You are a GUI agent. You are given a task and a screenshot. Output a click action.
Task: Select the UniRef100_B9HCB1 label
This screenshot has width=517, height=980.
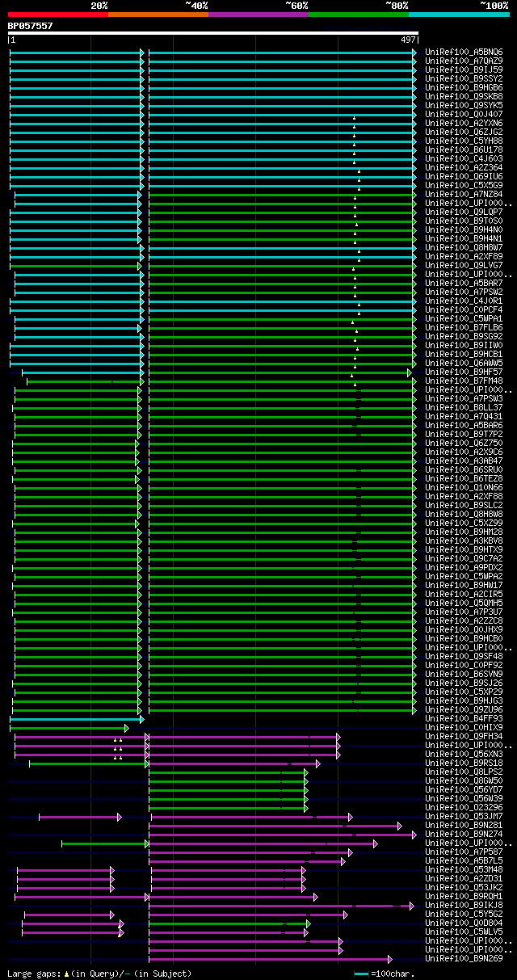coord(464,354)
